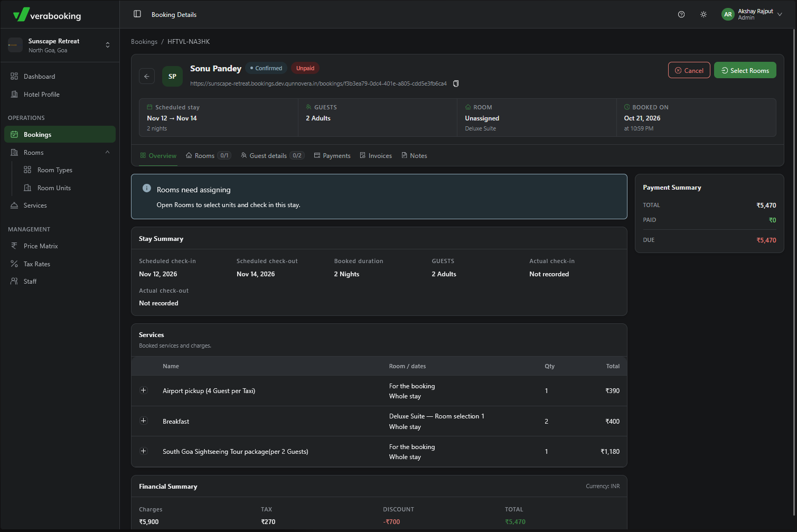The height and width of the screenshot is (532, 797).
Task: Click the DUE ₹5,470 amount in Payment Summary
Action: 766,240
